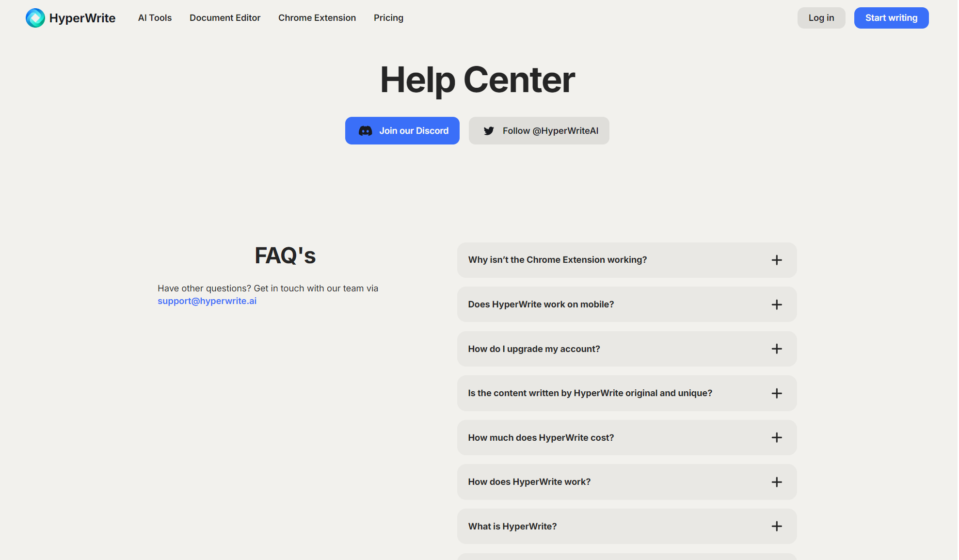Click plus icon beside upgrade account question
The width and height of the screenshot is (959, 560).
click(777, 349)
